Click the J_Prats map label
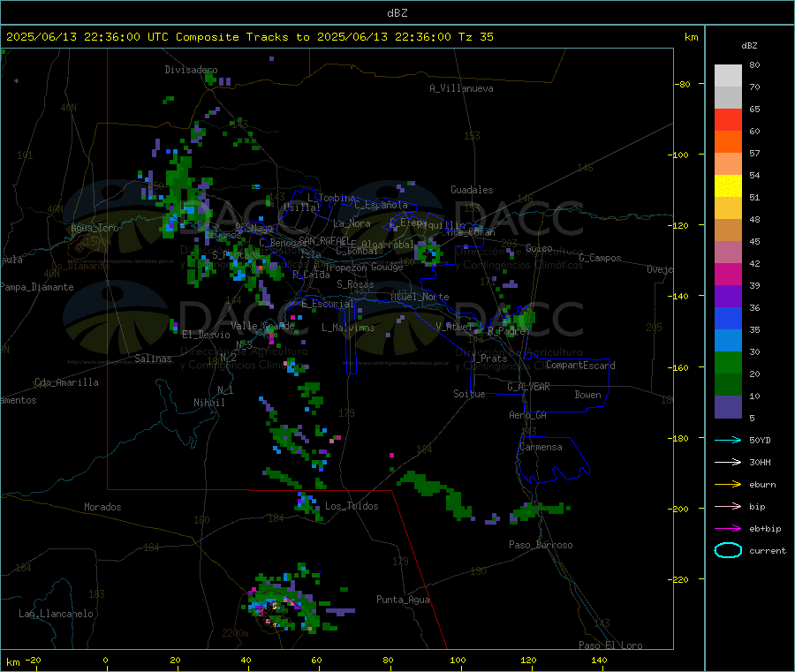The height and width of the screenshot is (672, 795). pyautogui.click(x=489, y=358)
